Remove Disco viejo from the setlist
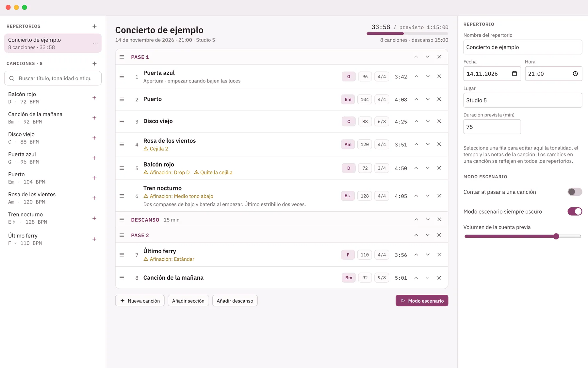The width and height of the screenshot is (588, 368). 439,121
